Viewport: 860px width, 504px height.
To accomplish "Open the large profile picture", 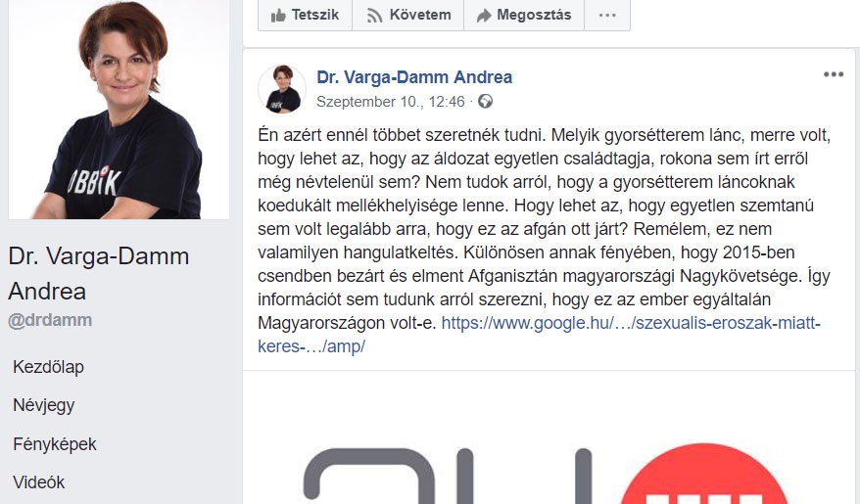I will (119, 110).
